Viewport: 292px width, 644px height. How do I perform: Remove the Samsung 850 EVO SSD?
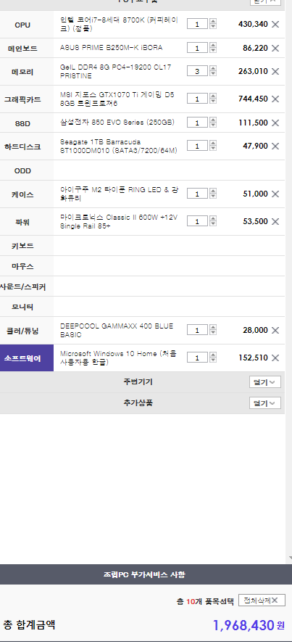point(275,123)
